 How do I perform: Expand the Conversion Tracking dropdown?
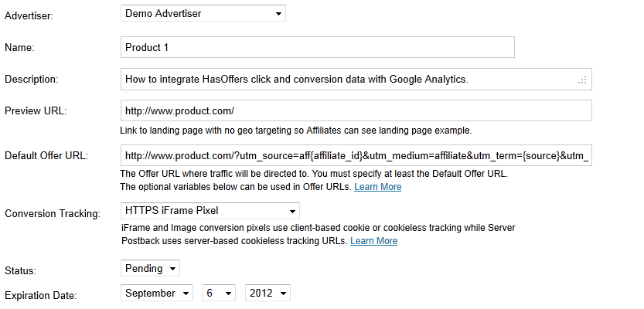tap(210, 210)
